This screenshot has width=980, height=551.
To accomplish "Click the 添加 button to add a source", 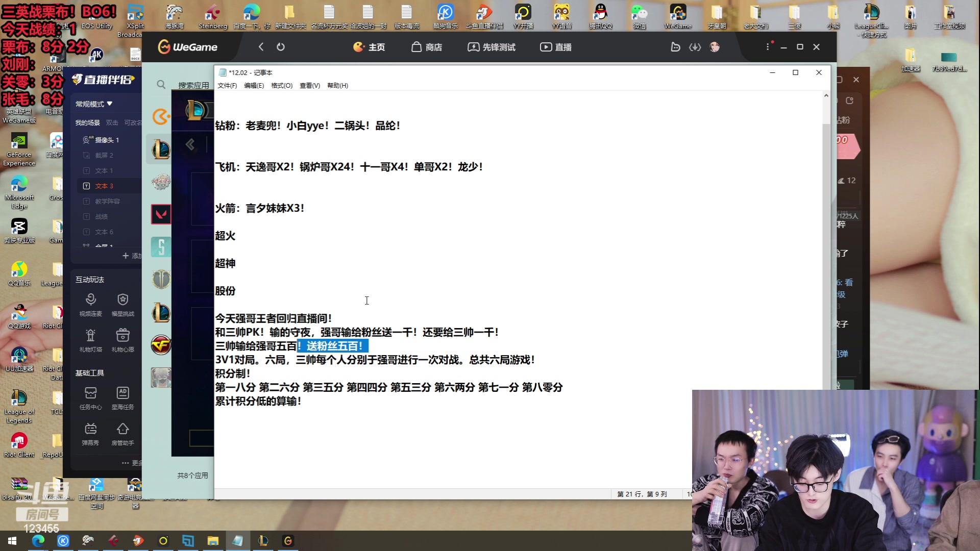I will 131,256.
